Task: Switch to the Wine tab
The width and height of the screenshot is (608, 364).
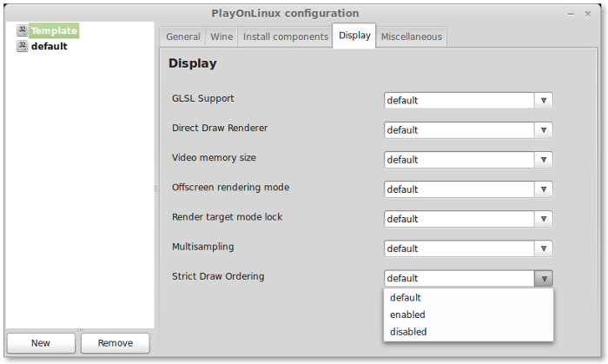Action: click(x=221, y=36)
